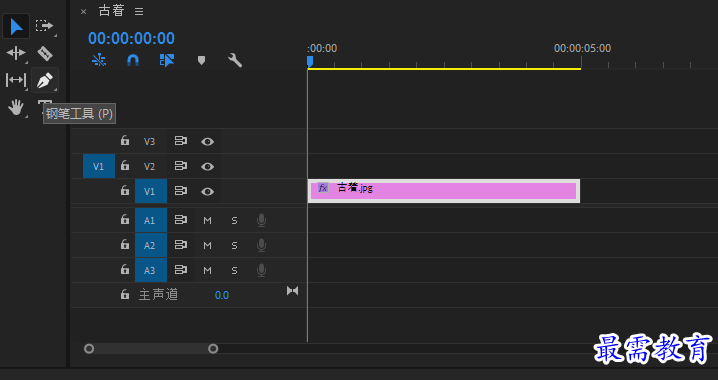
Task: Click the Add Marker icon
Action: pos(201,60)
